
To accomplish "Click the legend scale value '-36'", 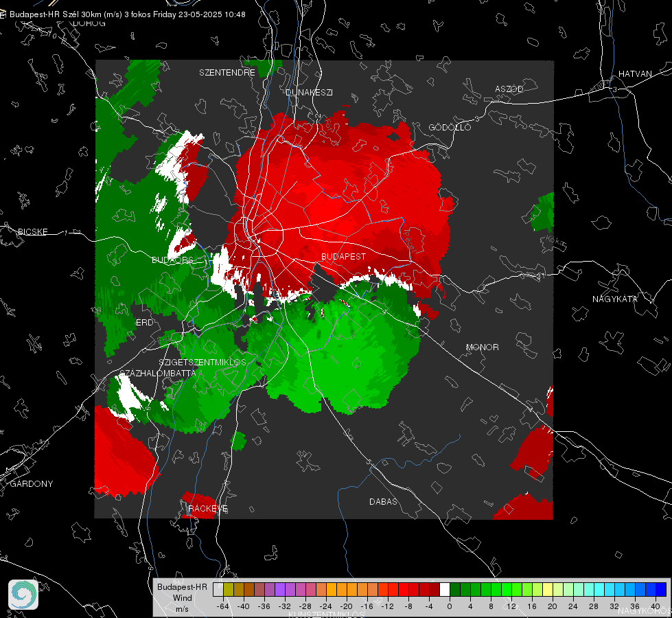I will (x=264, y=606).
